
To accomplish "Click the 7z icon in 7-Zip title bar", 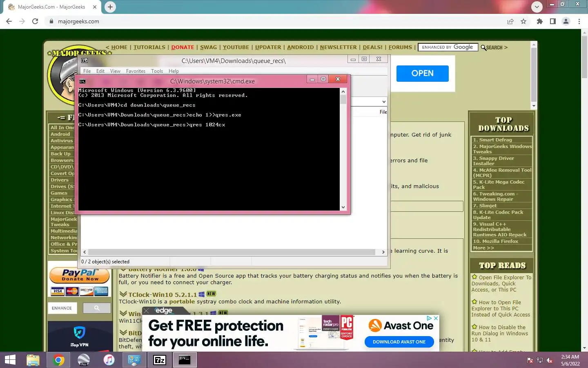I will point(85,61).
